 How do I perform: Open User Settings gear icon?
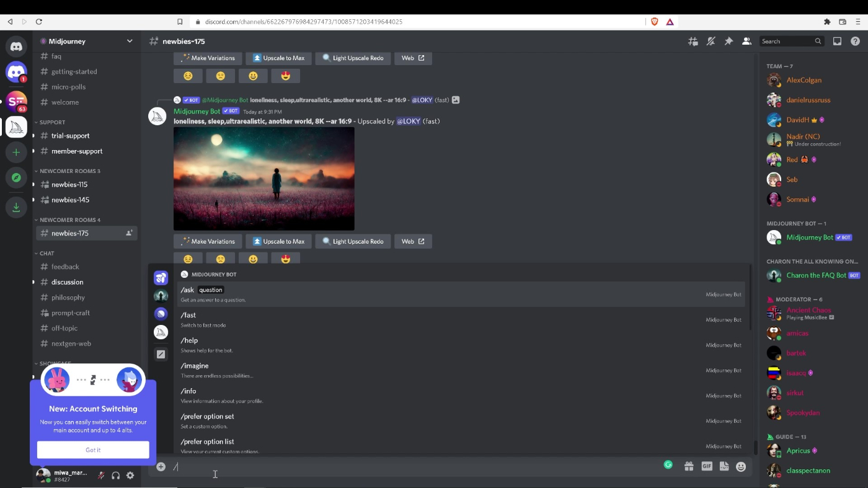click(x=130, y=476)
